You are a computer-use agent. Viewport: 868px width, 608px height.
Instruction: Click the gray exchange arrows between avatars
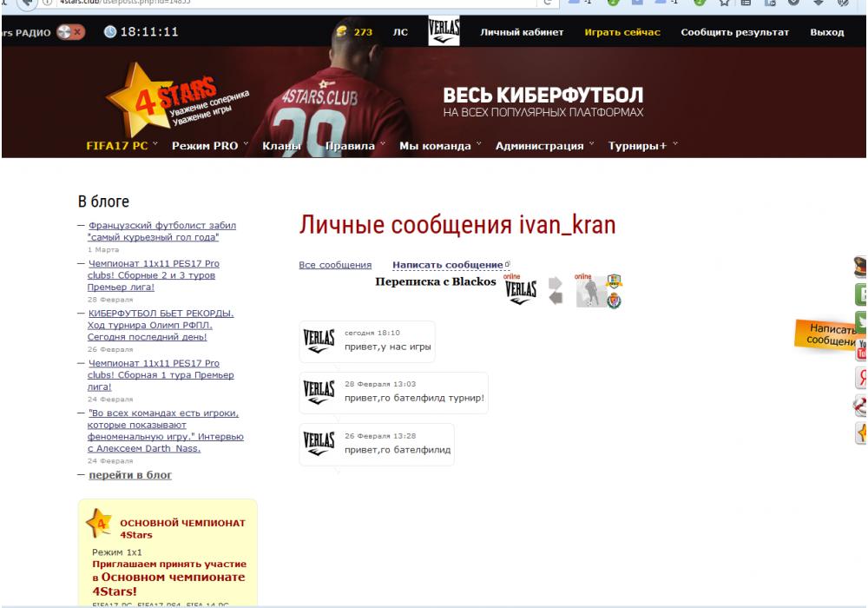coord(556,291)
